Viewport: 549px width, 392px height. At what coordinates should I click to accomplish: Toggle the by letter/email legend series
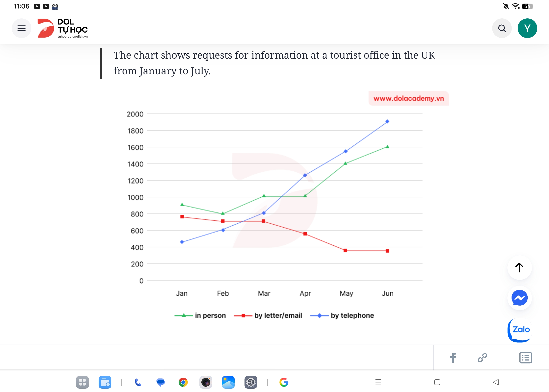pos(268,316)
